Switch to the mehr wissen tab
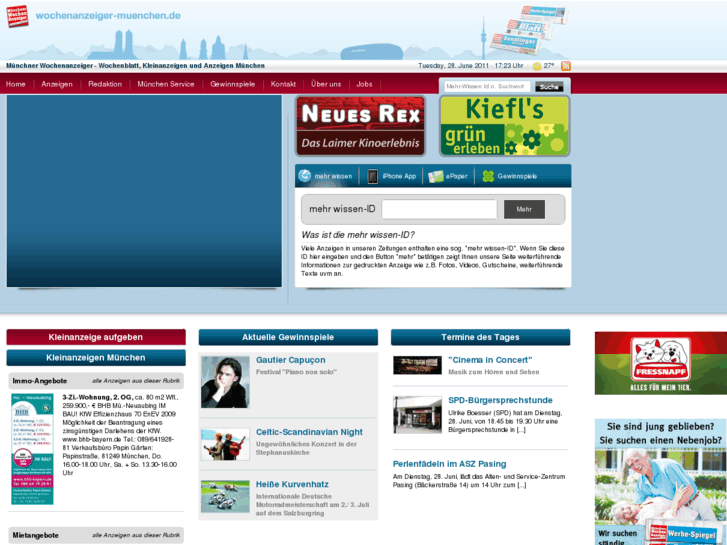727x545 pixels. 333,176
